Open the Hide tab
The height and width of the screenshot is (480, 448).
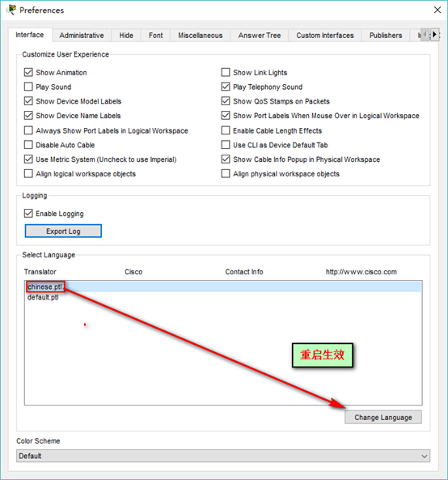pos(126,36)
